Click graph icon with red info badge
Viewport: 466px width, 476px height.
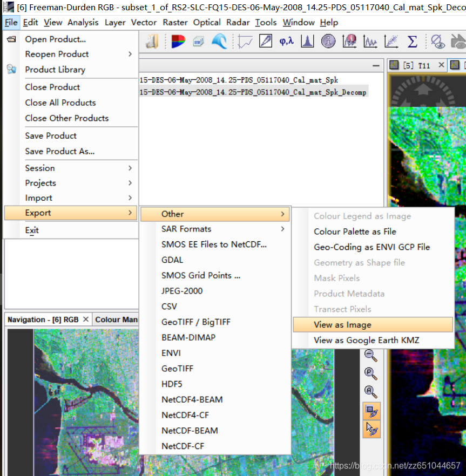[349, 41]
